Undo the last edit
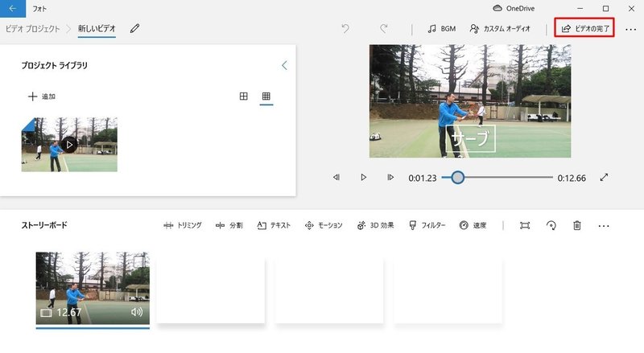Screen dimensions: 644x353 tap(345, 29)
